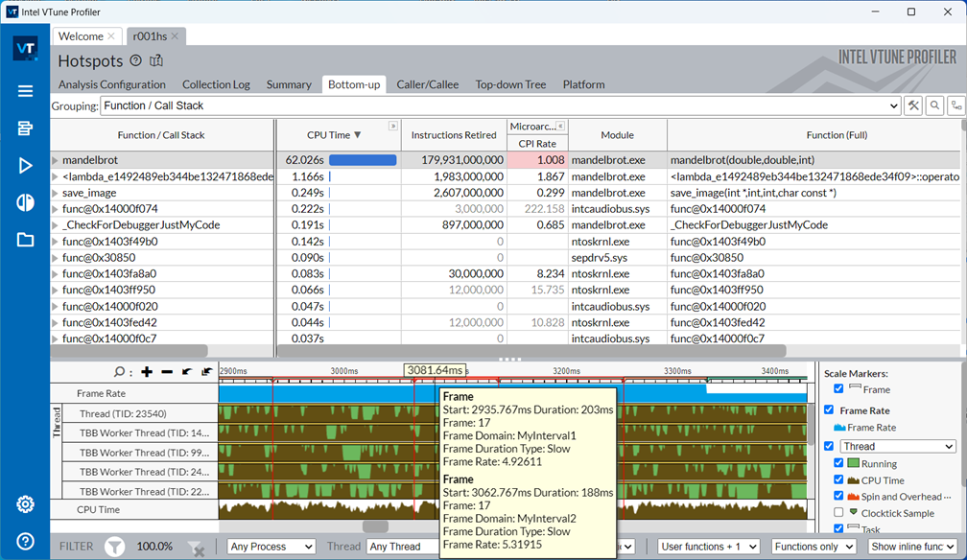Open the Hotspots help question mark icon

tap(136, 61)
